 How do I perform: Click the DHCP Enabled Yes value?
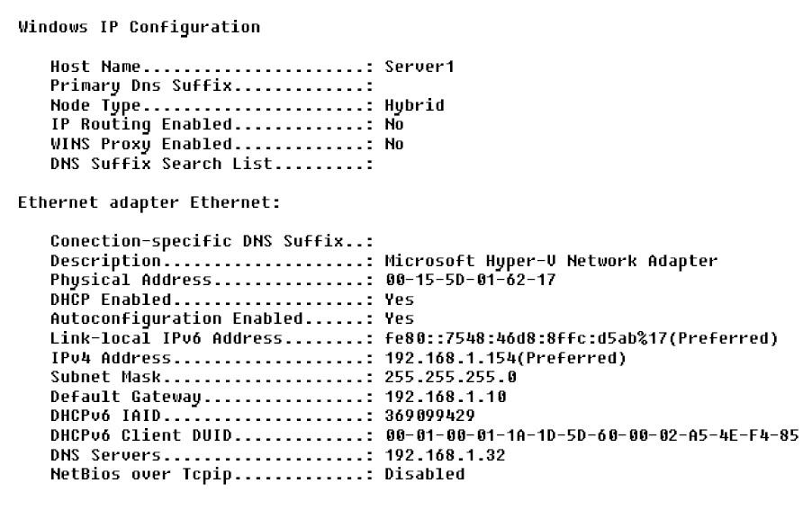pos(399,300)
